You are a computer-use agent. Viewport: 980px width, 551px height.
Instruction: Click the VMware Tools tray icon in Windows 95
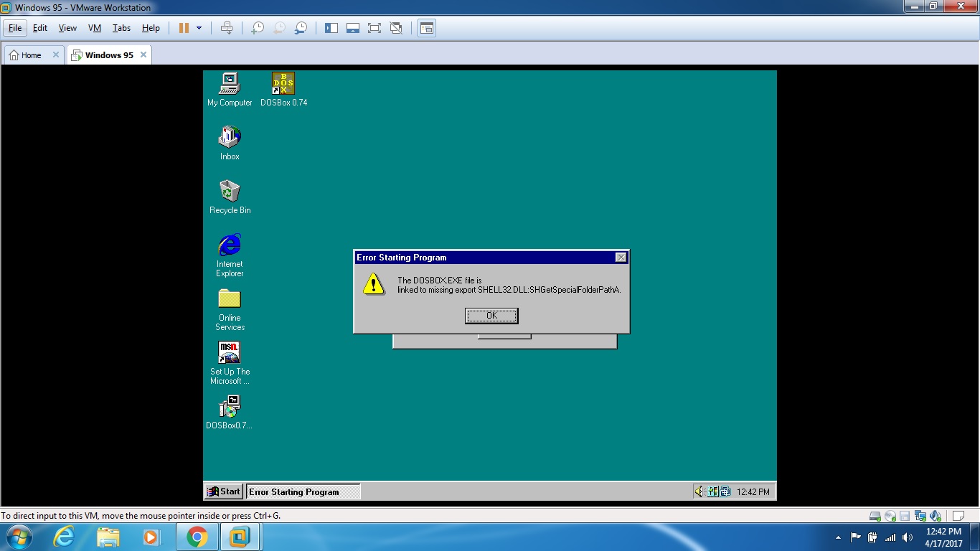pos(725,491)
